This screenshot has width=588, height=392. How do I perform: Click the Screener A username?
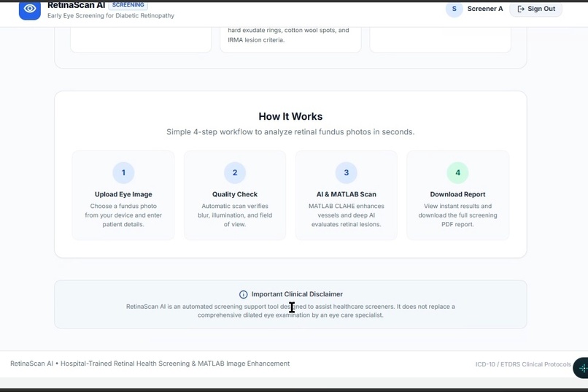click(x=485, y=9)
